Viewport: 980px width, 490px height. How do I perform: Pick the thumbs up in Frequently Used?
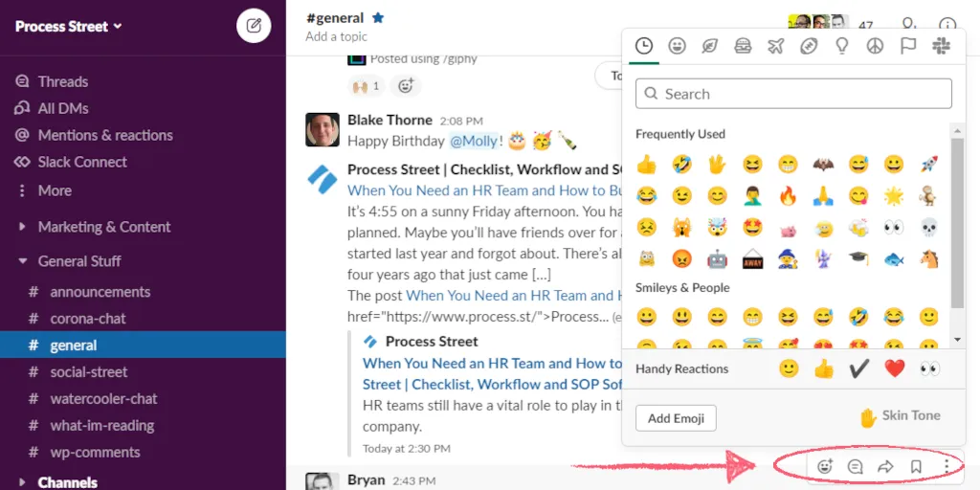[x=646, y=165]
